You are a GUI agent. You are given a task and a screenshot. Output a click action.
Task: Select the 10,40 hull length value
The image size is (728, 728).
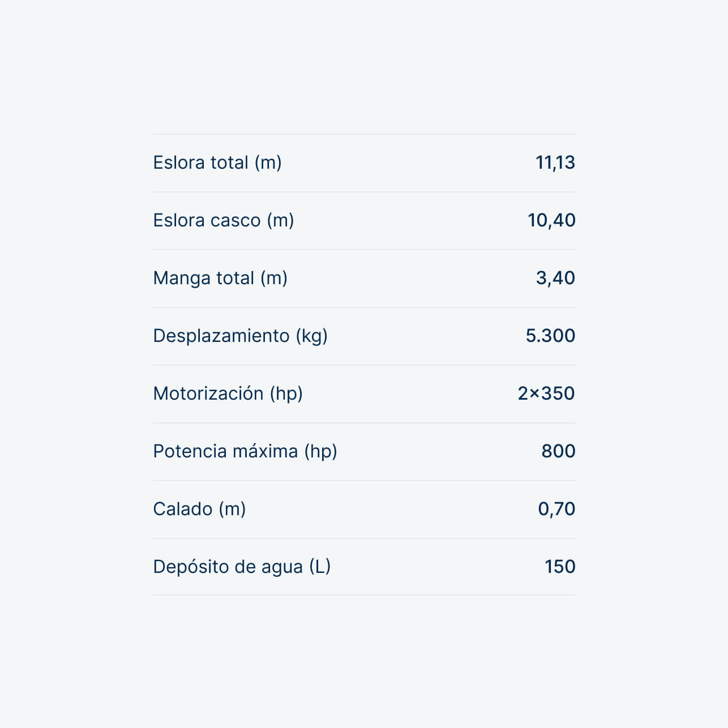(x=551, y=221)
